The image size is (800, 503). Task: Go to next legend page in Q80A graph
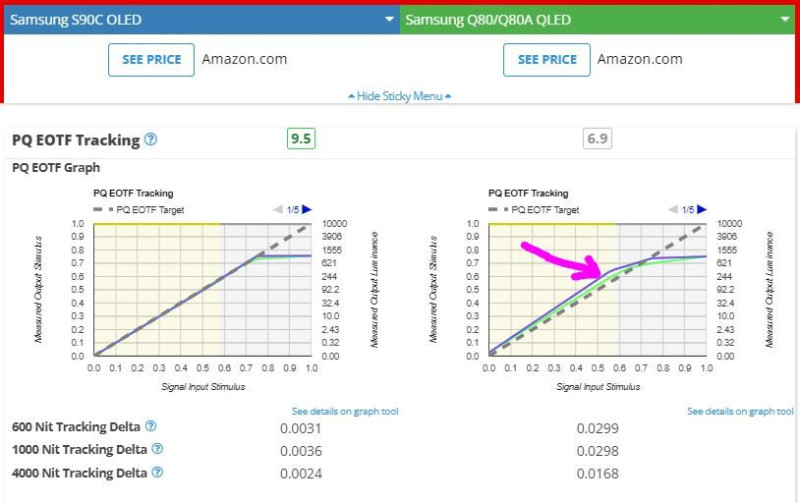[702, 209]
